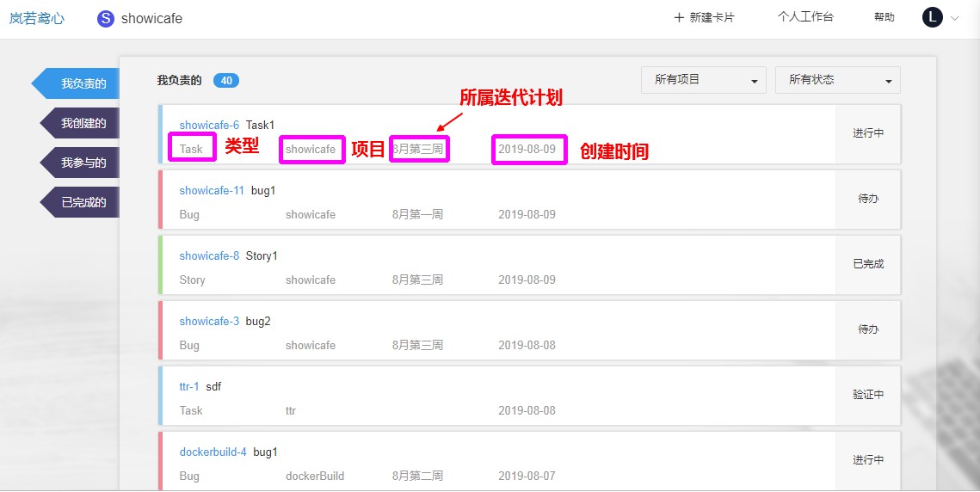Click the Story1 card title

click(262, 255)
